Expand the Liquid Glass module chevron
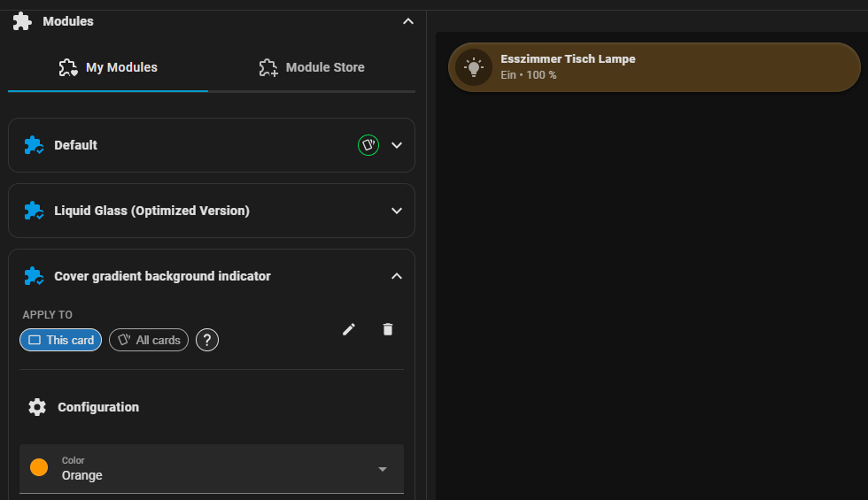Screen dimensions: 868x500 (x=397, y=211)
